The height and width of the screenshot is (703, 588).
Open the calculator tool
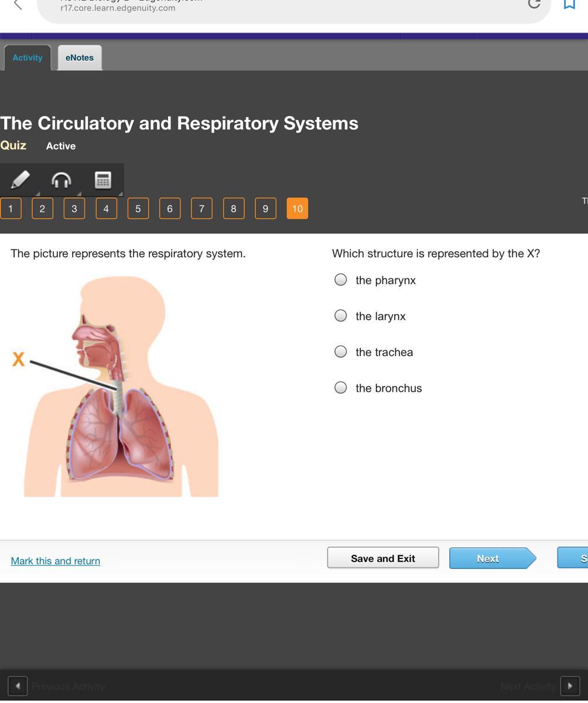click(x=103, y=180)
